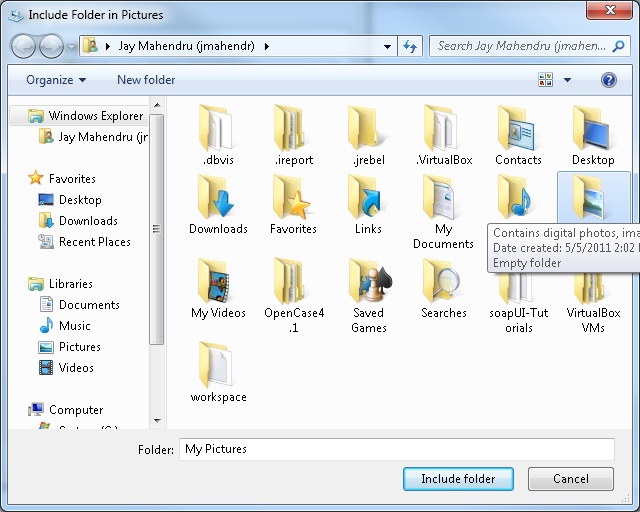
Task: Select the My Documents folder icon
Action: pyautogui.click(x=440, y=198)
